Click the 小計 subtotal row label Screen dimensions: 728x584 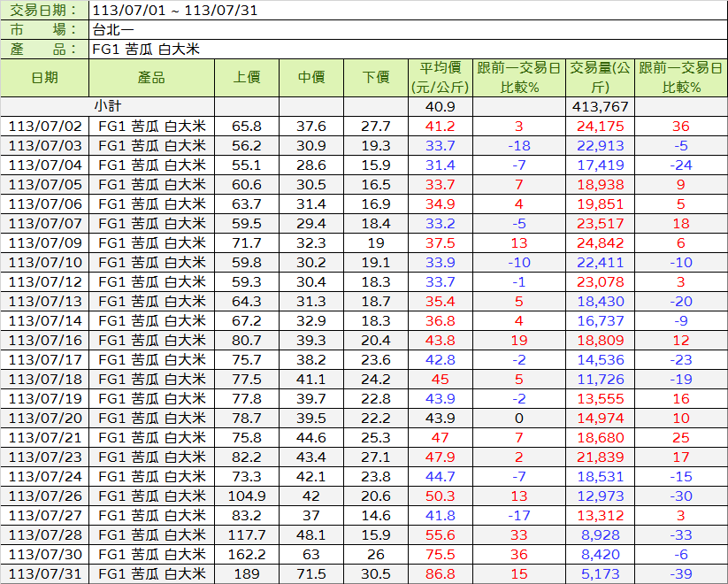click(107, 106)
